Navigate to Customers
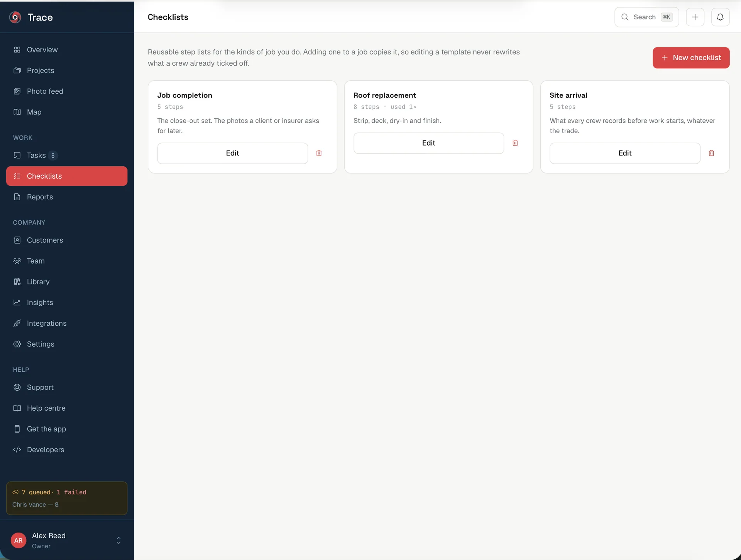The height and width of the screenshot is (560, 741). [67, 240]
